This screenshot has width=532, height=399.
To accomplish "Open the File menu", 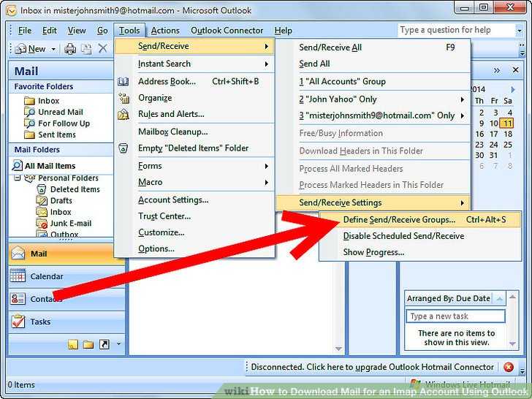I will click(25, 31).
